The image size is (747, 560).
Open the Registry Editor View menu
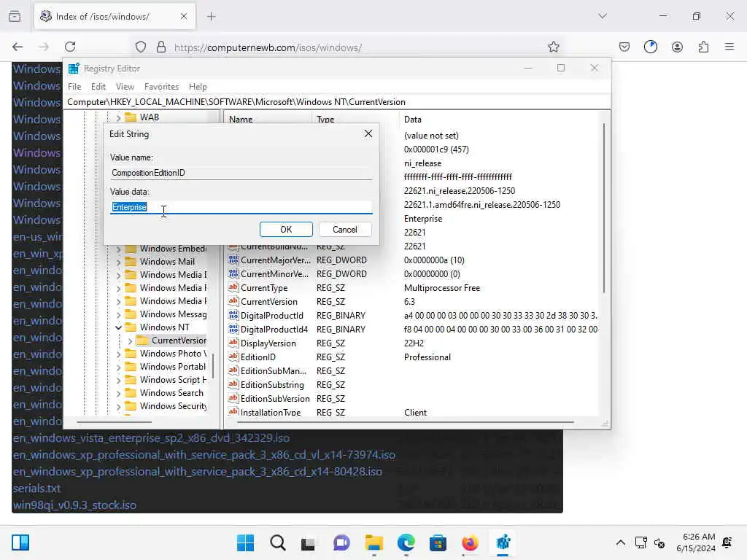(125, 87)
